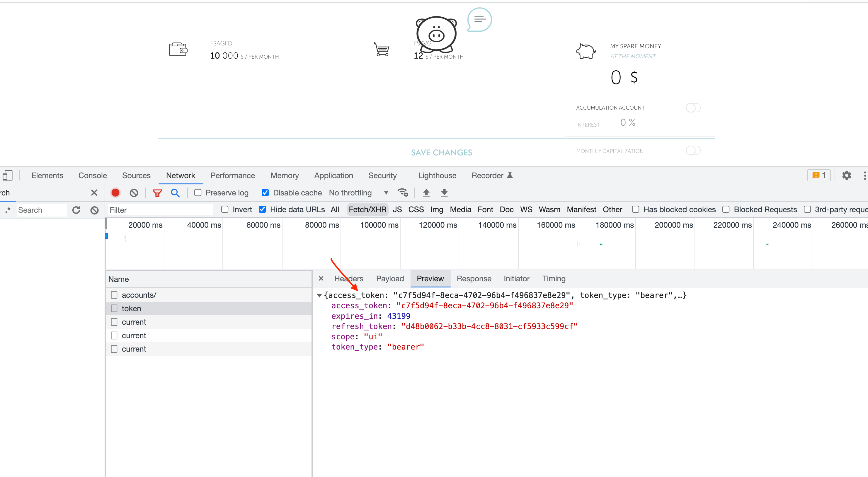Open the Initiator tab
The height and width of the screenshot is (477, 868).
click(x=516, y=279)
